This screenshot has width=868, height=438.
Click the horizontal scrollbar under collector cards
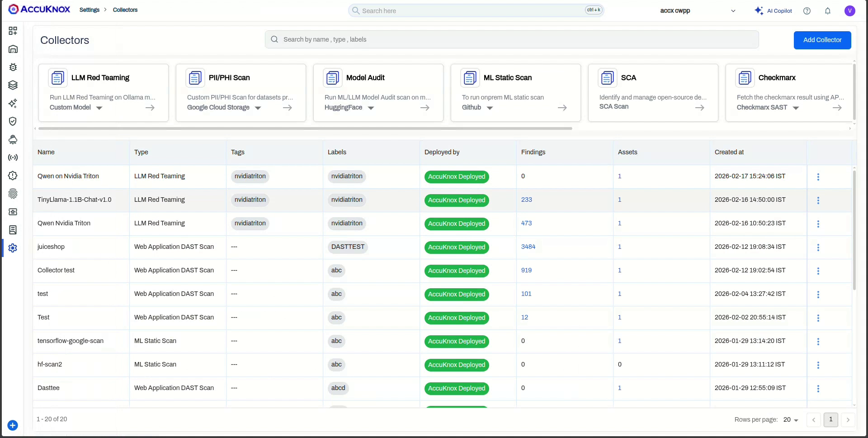pyautogui.click(x=305, y=129)
